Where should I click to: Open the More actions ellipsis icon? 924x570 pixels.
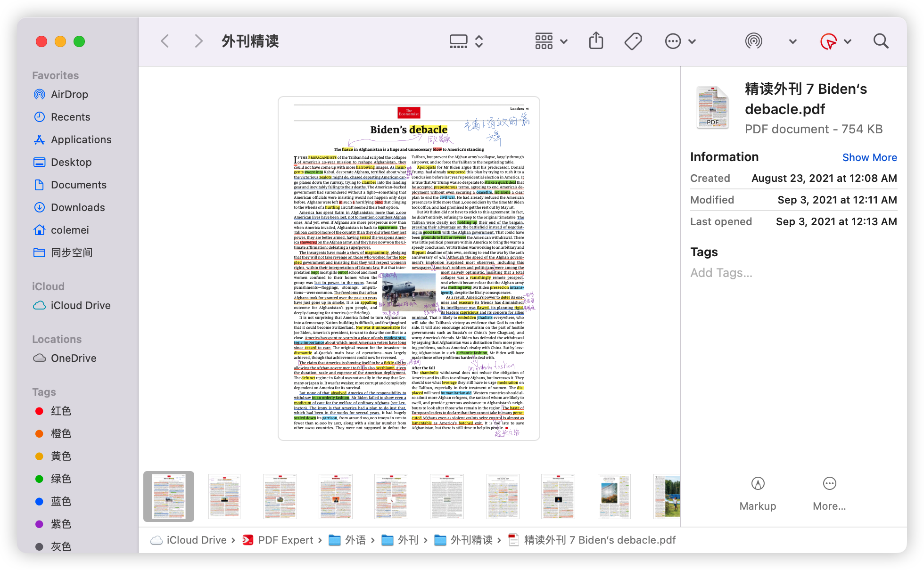pyautogui.click(x=673, y=41)
